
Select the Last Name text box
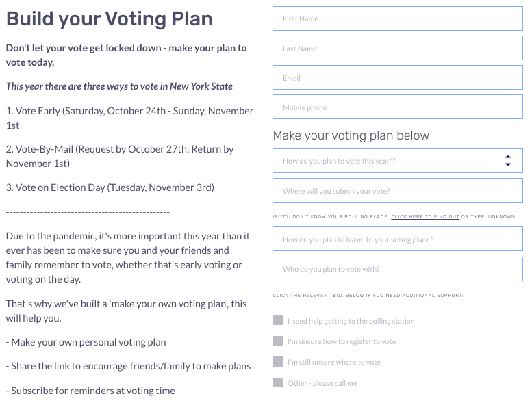pos(398,48)
